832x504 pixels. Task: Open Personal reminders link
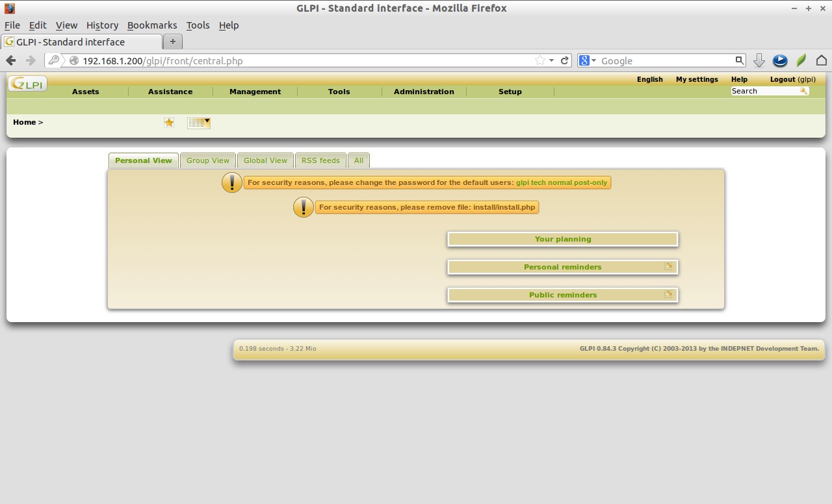click(x=563, y=267)
